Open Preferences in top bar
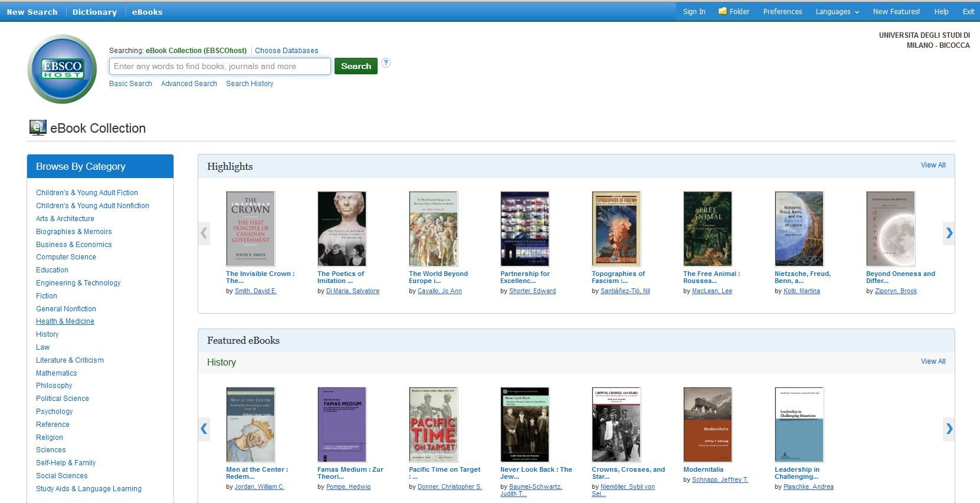The image size is (980, 503). point(782,12)
